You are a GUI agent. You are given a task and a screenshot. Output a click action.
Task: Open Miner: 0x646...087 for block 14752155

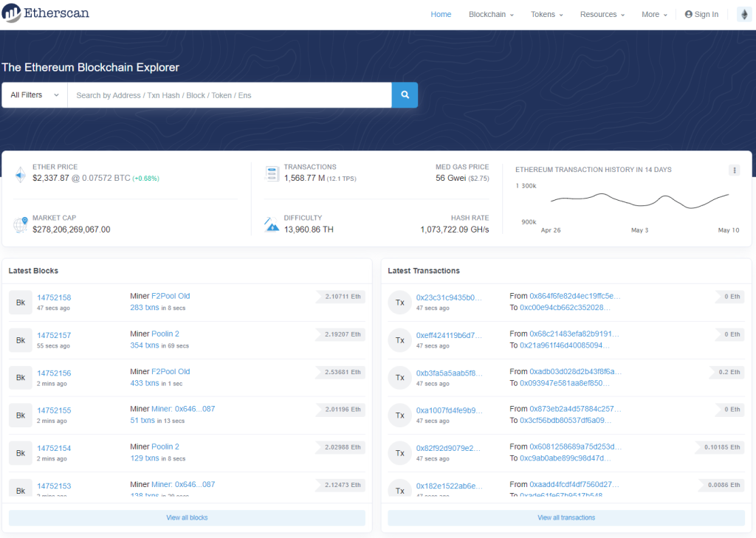[183, 409]
